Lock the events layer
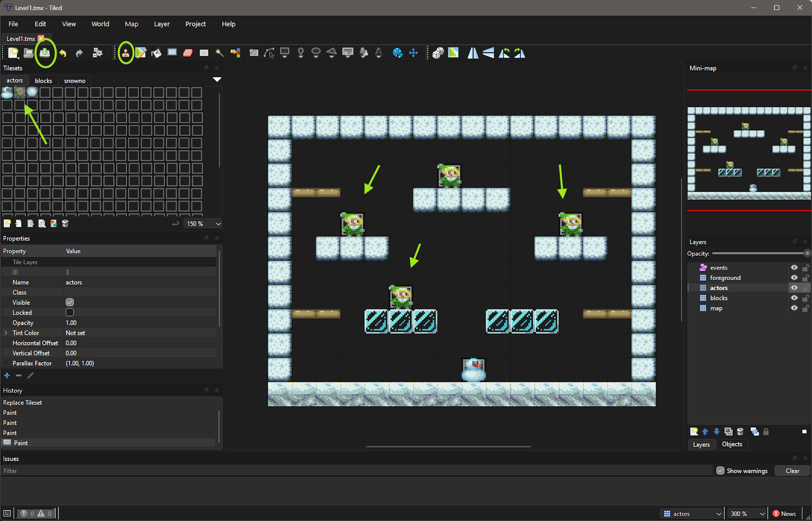The image size is (812, 521). pyautogui.click(x=805, y=268)
